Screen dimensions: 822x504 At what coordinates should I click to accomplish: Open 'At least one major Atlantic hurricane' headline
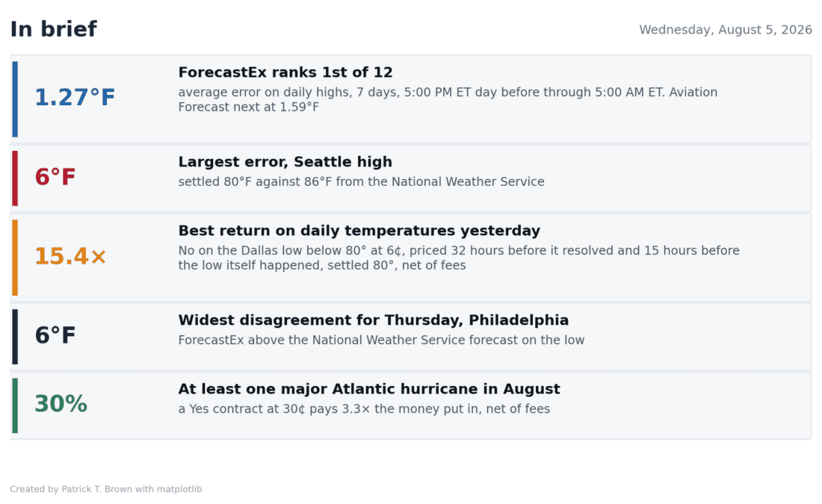(x=369, y=389)
